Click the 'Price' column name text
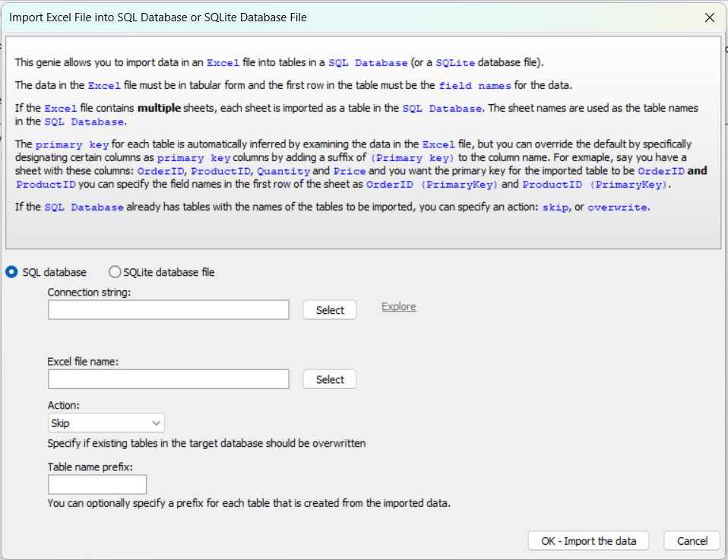728x560 pixels. (350, 171)
